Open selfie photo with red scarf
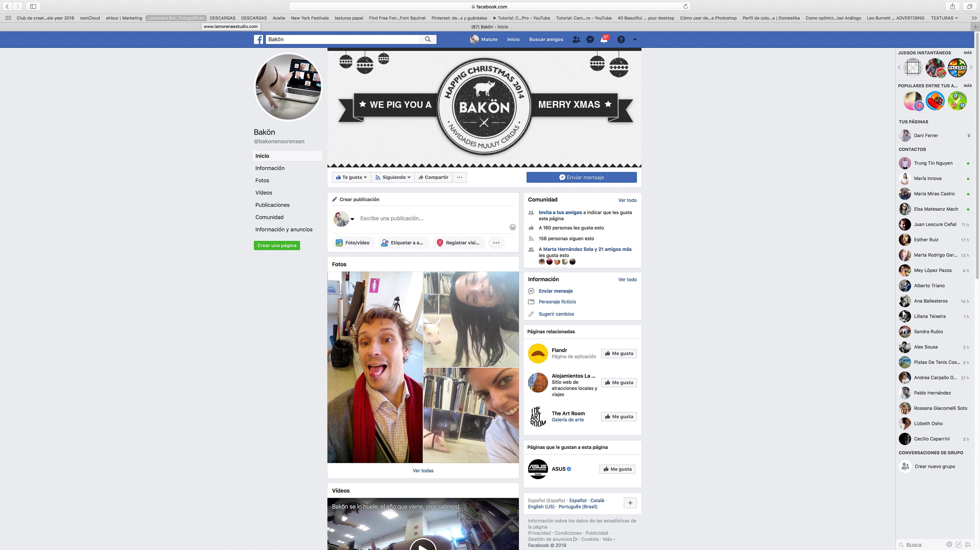This screenshot has width=980, height=550. (375, 367)
